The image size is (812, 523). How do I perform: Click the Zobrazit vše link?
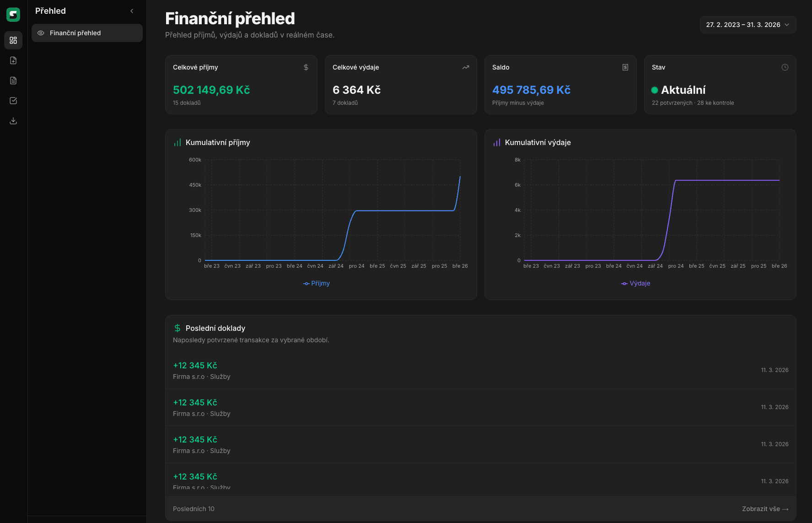click(765, 509)
